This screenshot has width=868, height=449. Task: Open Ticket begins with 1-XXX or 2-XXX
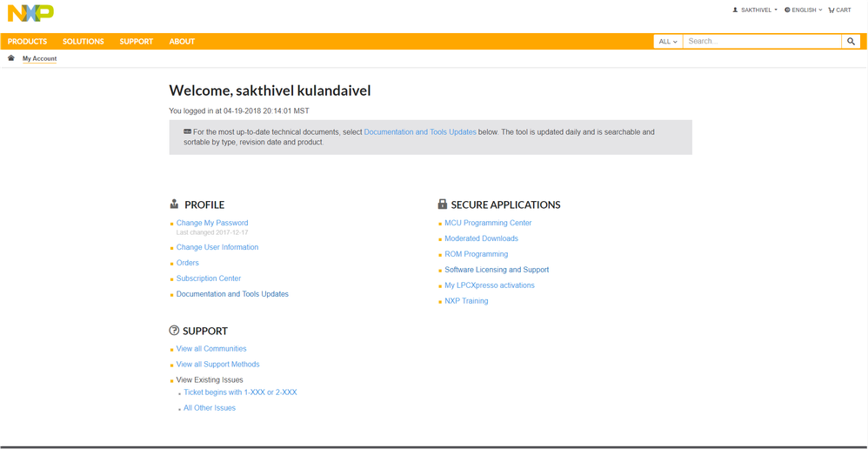pos(240,392)
